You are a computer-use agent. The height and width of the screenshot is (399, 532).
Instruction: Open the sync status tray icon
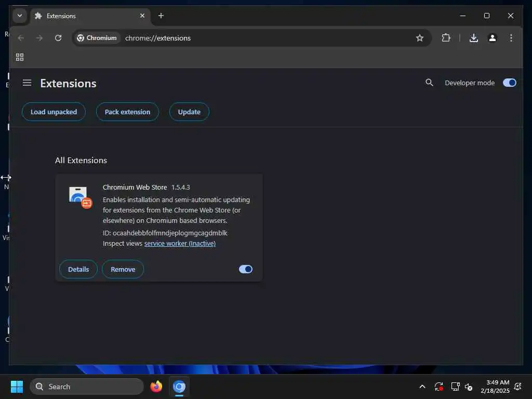pyautogui.click(x=438, y=387)
